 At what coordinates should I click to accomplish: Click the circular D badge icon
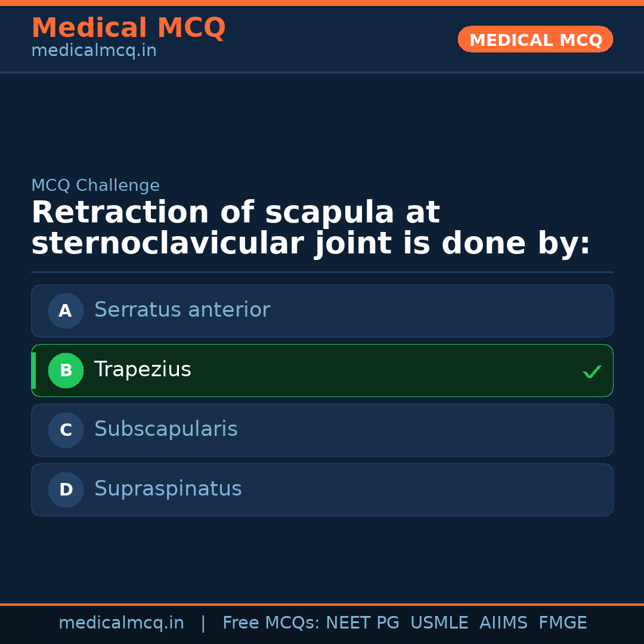click(x=66, y=490)
